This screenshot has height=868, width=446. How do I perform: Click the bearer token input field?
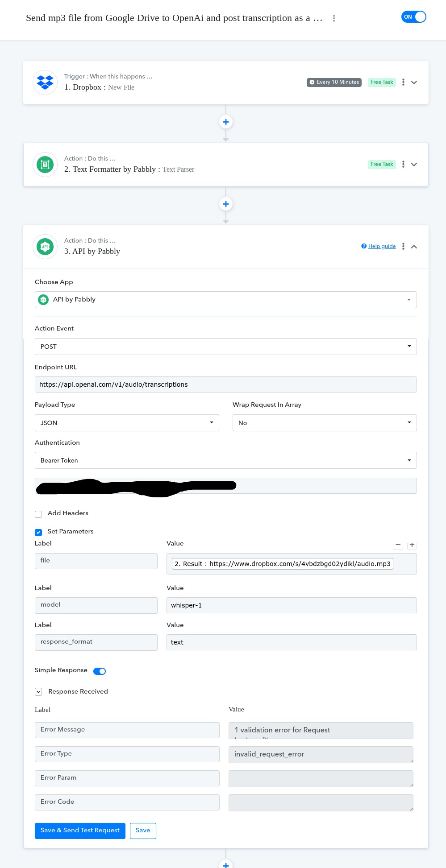tap(226, 486)
